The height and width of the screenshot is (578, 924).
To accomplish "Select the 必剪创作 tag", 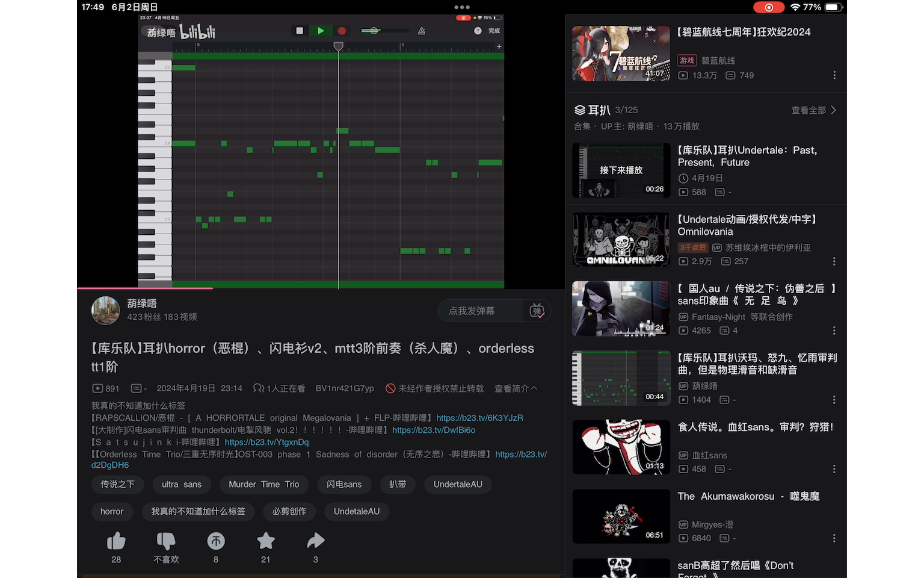I will coord(289,511).
